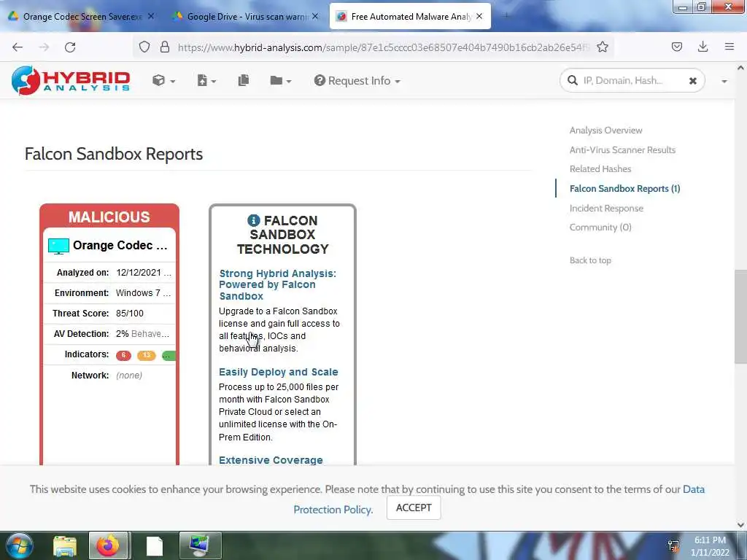This screenshot has height=560, width=747.
Task: Open Community (0) section
Action: tap(600, 227)
